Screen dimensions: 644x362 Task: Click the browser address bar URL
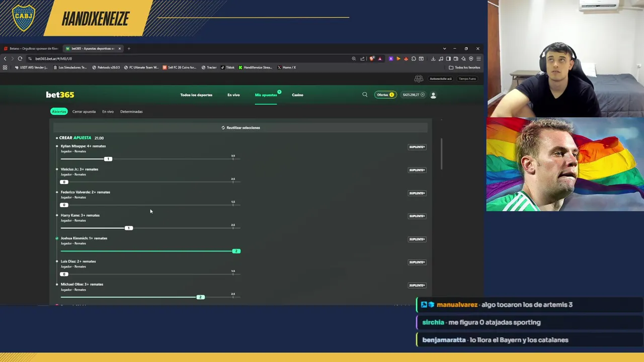tap(54, 59)
